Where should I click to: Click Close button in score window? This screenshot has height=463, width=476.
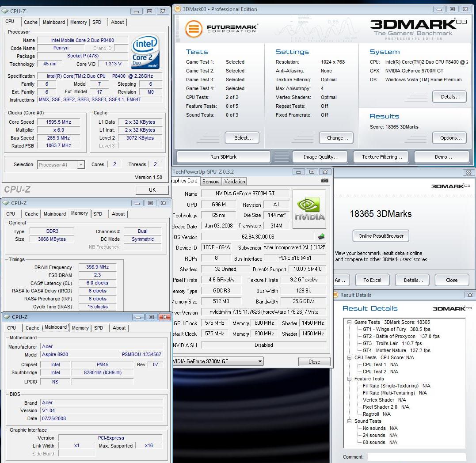pyautogui.click(x=452, y=280)
